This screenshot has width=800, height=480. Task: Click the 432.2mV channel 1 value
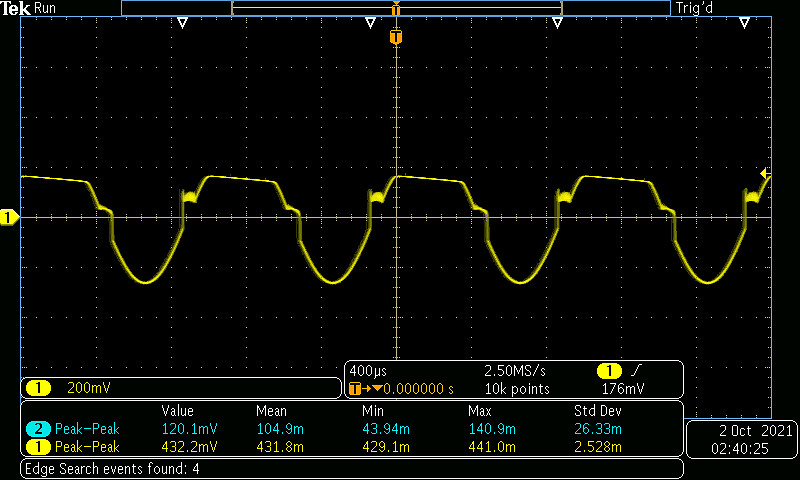[x=189, y=447]
